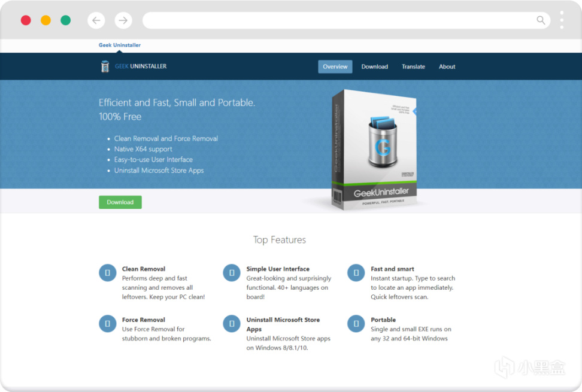Click 'Easy-to-use User Interface' bullet
The height and width of the screenshot is (392, 582).
point(153,160)
